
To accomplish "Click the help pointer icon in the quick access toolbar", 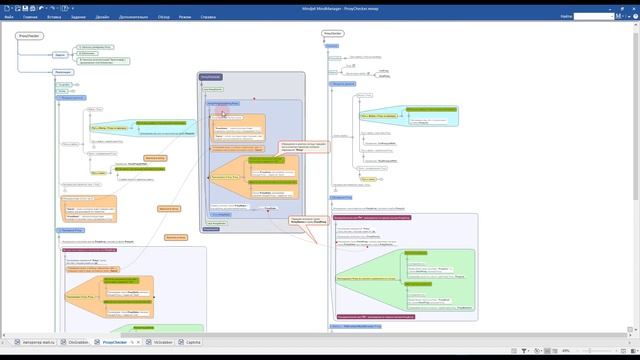I will point(65,8).
